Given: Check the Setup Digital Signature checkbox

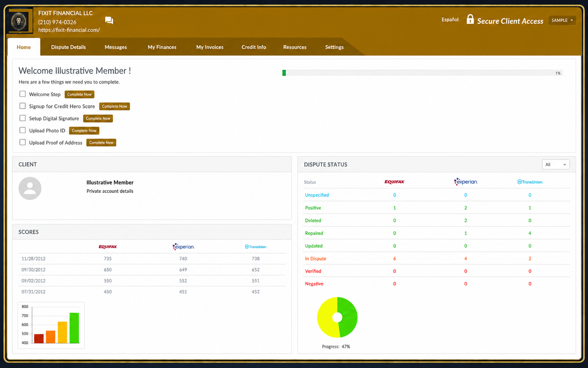Looking at the screenshot, I should coord(23,118).
